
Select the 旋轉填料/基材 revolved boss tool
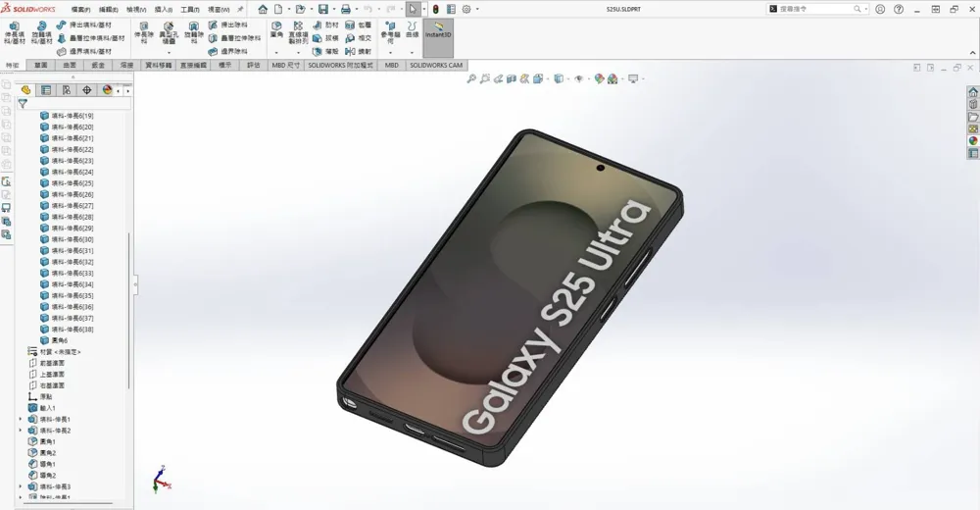(x=42, y=33)
